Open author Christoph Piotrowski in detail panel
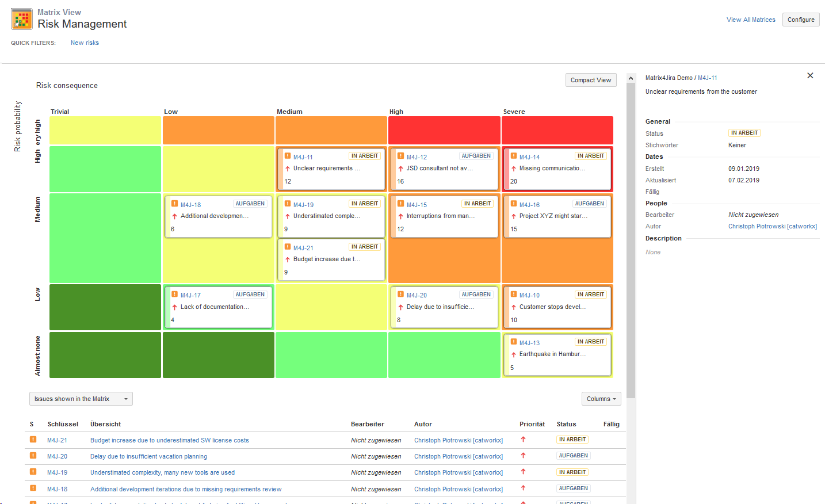Viewport: 825px width, 504px height. click(773, 226)
